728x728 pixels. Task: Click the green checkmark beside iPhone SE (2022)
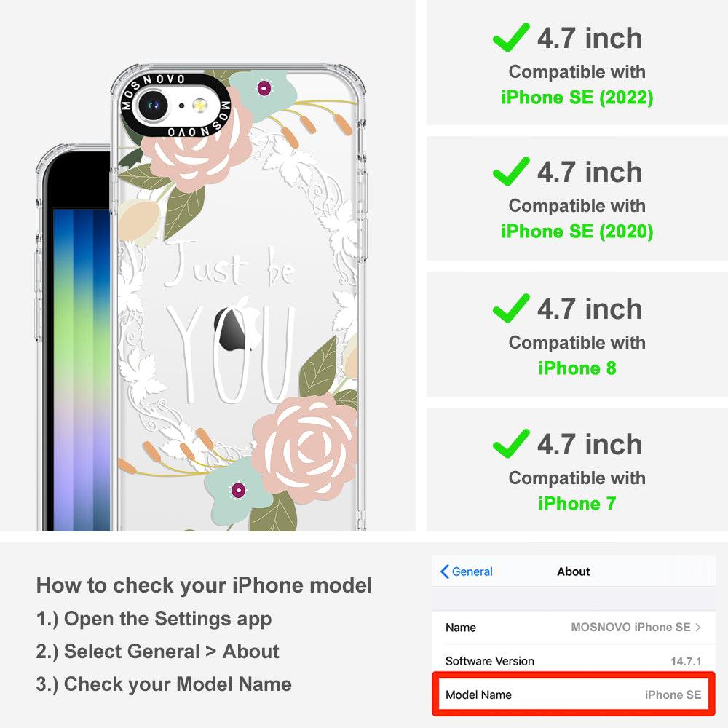tap(511, 37)
